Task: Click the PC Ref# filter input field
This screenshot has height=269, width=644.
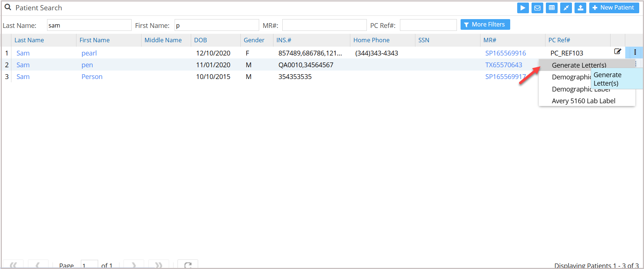Action: click(x=428, y=25)
